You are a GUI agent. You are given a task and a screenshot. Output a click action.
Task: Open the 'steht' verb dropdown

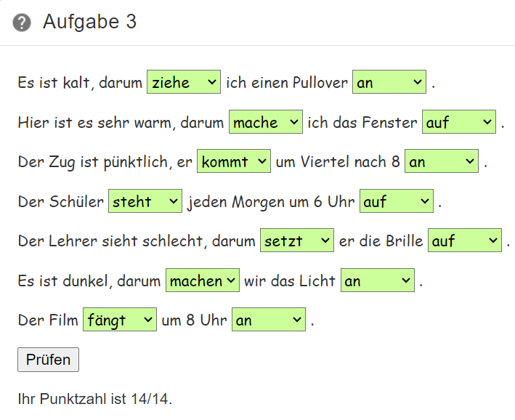(145, 201)
